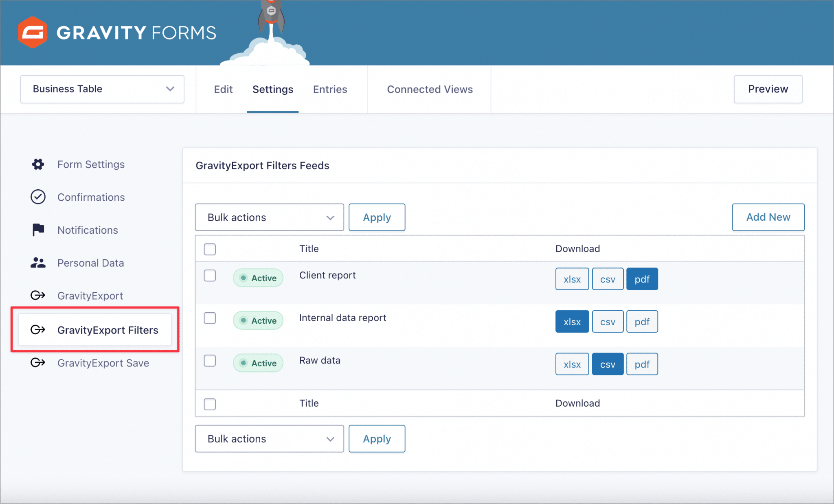The image size is (834, 504).
Task: Click the Download column header at top
Action: [x=577, y=249]
